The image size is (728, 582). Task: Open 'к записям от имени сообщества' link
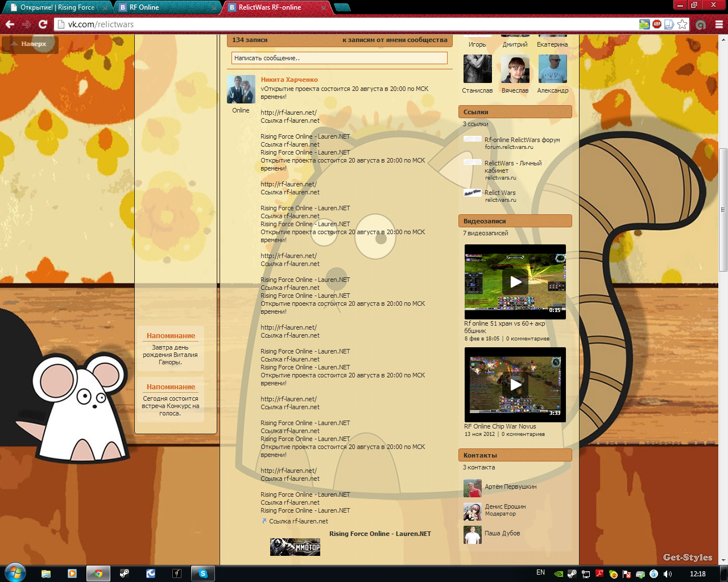click(x=395, y=40)
